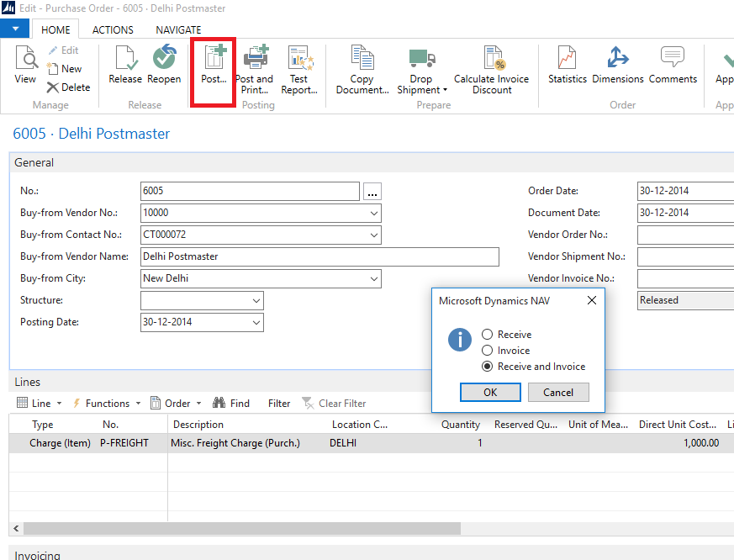Image resolution: width=734 pixels, height=560 pixels.
Task: Click the Buy-from Vendor Name field
Action: 319,256
